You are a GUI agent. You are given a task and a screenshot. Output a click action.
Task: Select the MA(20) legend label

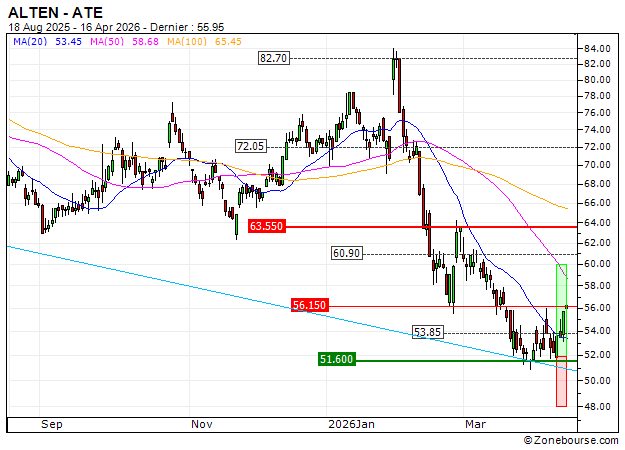(46, 42)
